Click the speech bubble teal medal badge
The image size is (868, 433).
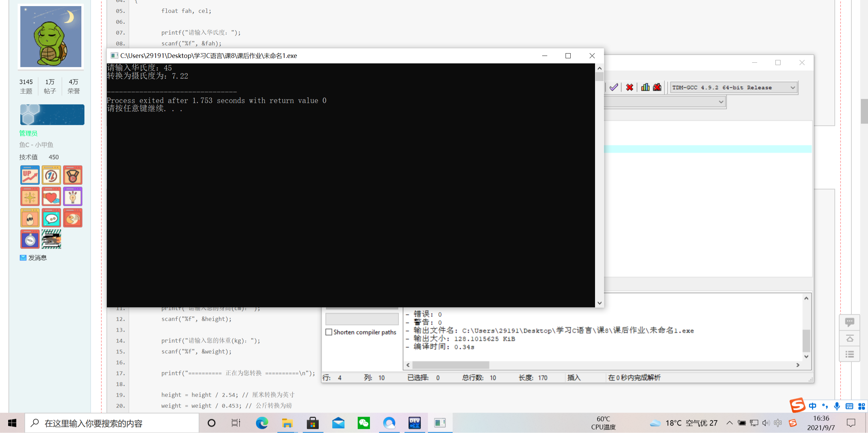51,218
